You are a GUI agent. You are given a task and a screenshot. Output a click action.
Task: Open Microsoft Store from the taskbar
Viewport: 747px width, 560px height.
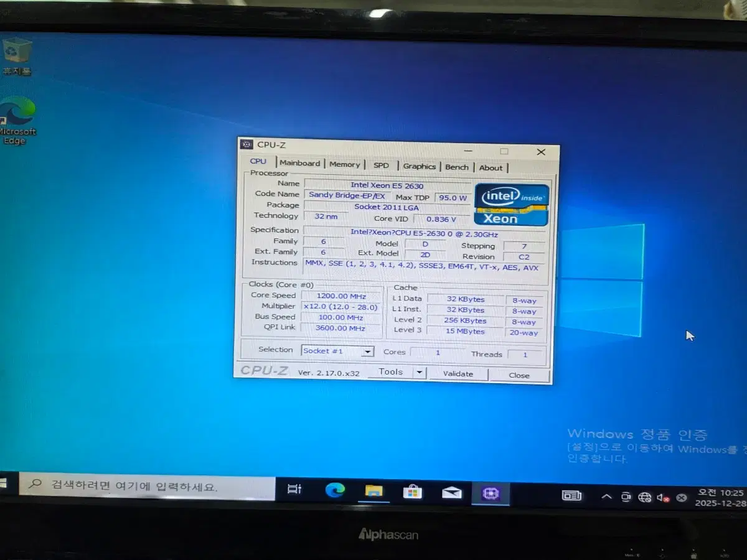412,492
